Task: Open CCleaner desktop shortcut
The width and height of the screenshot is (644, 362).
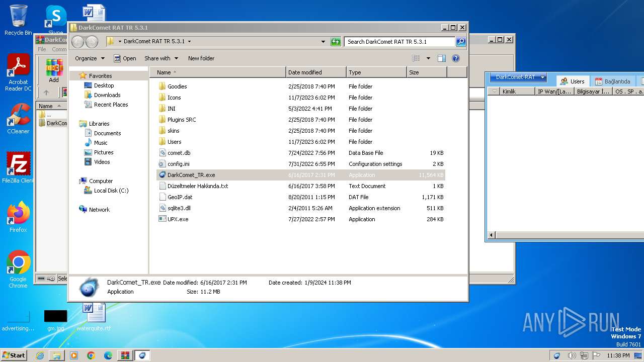Action: pyautogui.click(x=18, y=119)
